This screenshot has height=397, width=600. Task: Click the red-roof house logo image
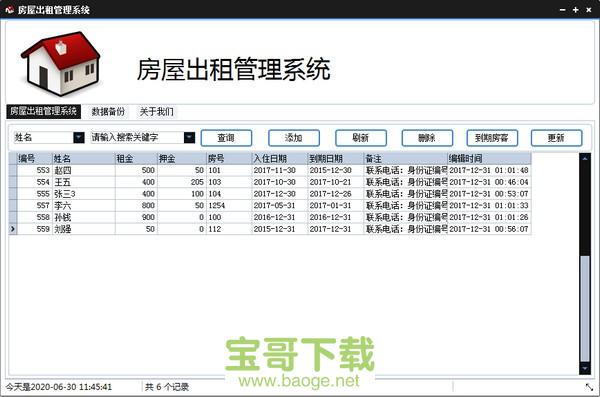[x=61, y=63]
